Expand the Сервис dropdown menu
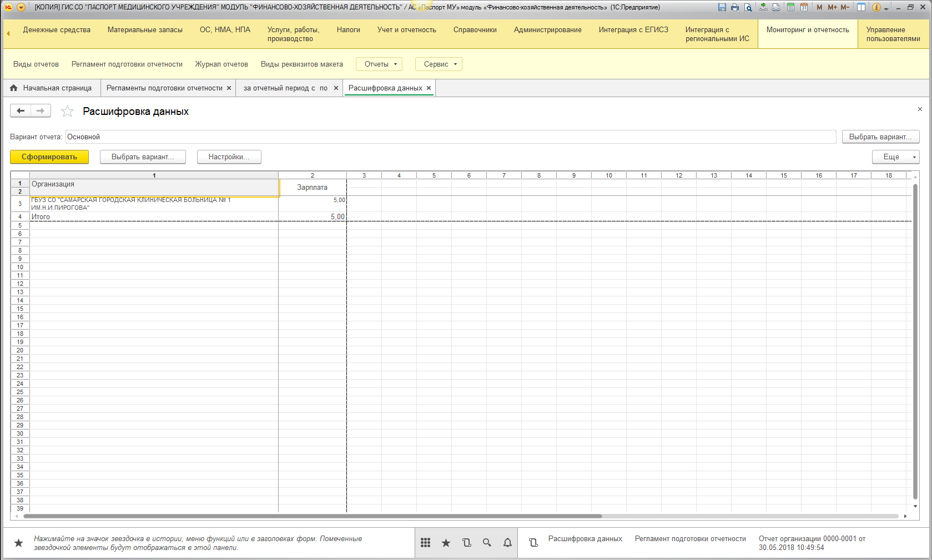932x560 pixels. pos(439,64)
